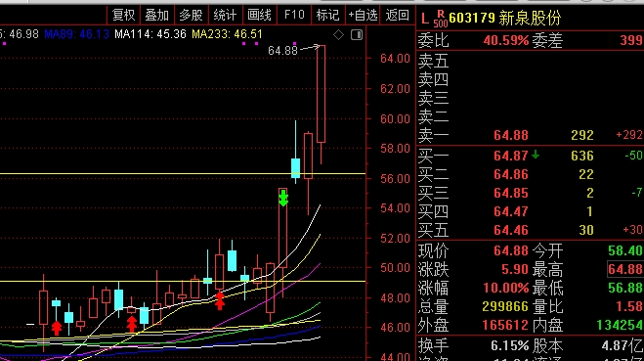The height and width of the screenshot is (361, 644).
Task: Click the diamond icon above chart
Action: (338, 35)
